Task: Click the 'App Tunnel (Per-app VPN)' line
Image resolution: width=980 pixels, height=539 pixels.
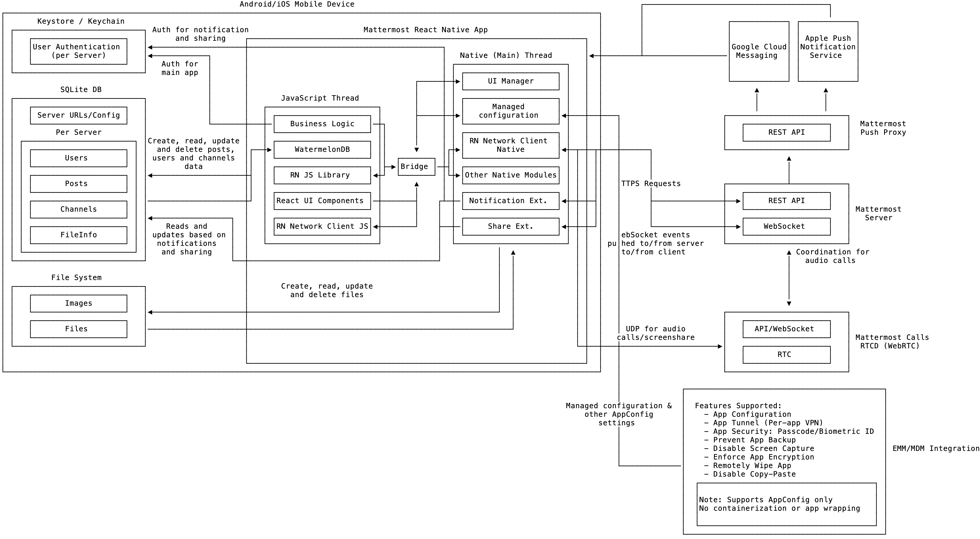Action: click(763, 423)
